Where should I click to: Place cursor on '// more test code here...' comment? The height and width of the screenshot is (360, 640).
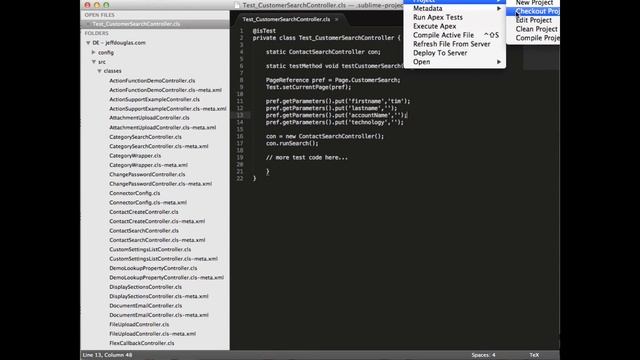(x=307, y=158)
